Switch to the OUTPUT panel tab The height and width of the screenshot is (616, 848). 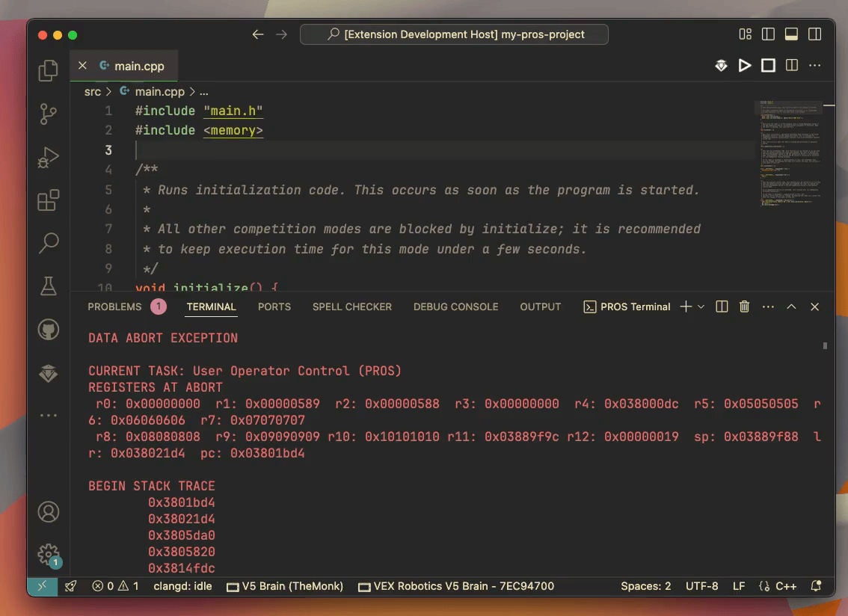(540, 307)
